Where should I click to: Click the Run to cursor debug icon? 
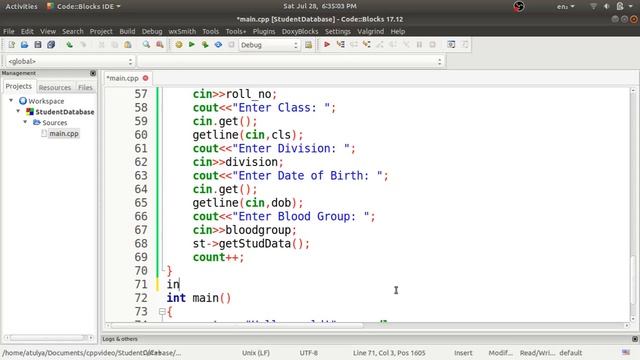340,45
